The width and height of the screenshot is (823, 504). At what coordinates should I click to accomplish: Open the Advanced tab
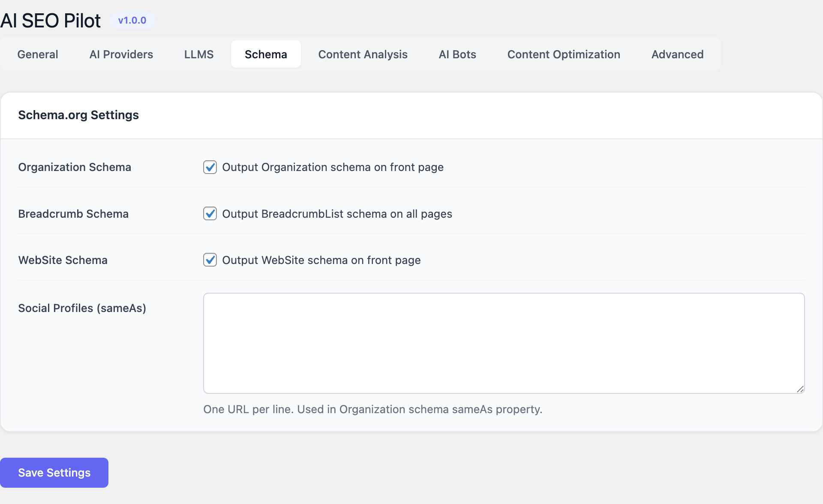[x=677, y=54]
